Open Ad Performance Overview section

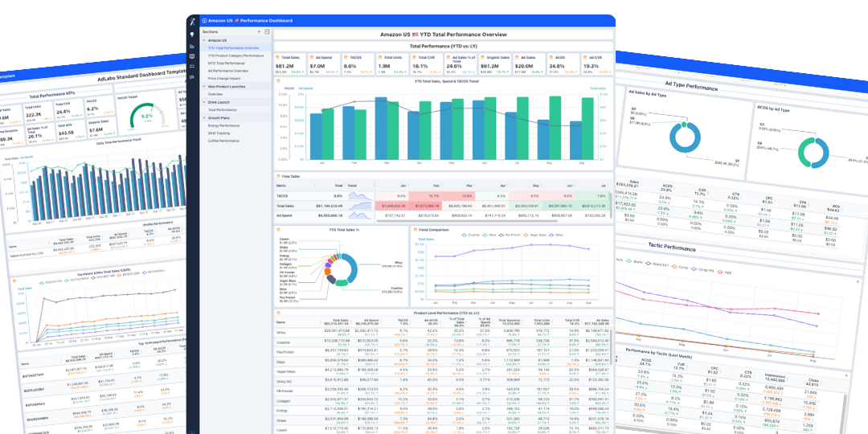(x=236, y=71)
